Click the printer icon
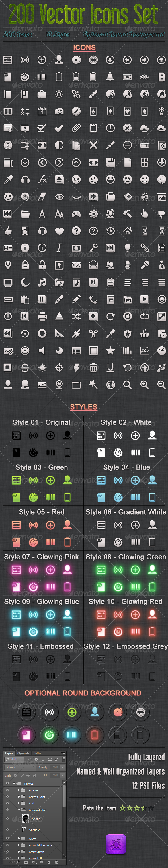 point(42,316)
